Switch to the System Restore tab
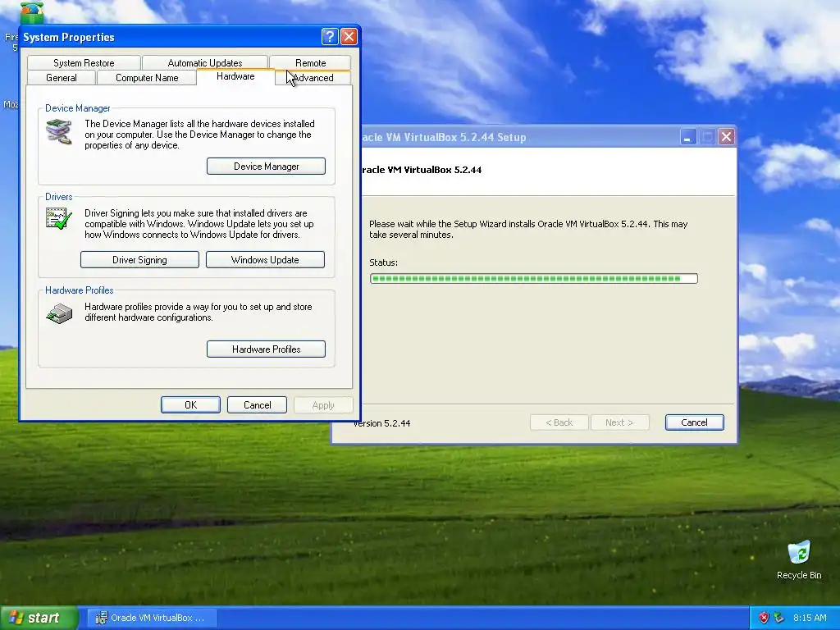840x630 pixels. coord(84,62)
